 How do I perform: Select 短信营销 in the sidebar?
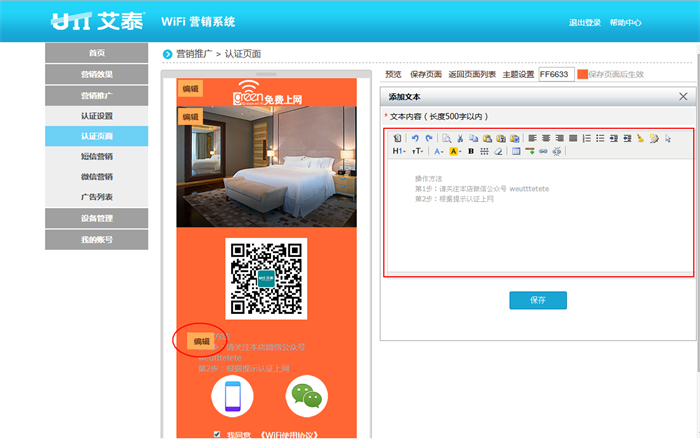96,156
